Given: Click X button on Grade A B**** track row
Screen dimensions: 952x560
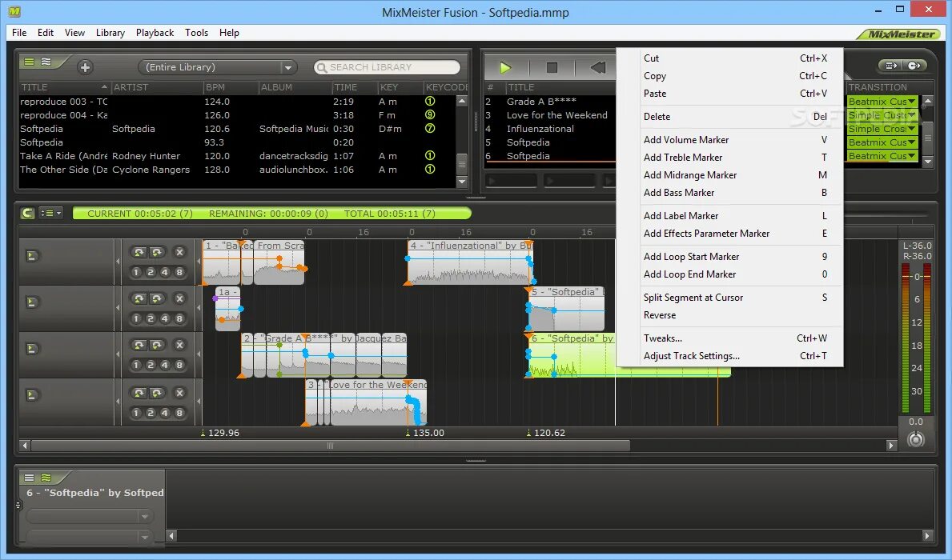Looking at the screenshot, I should click(x=179, y=346).
